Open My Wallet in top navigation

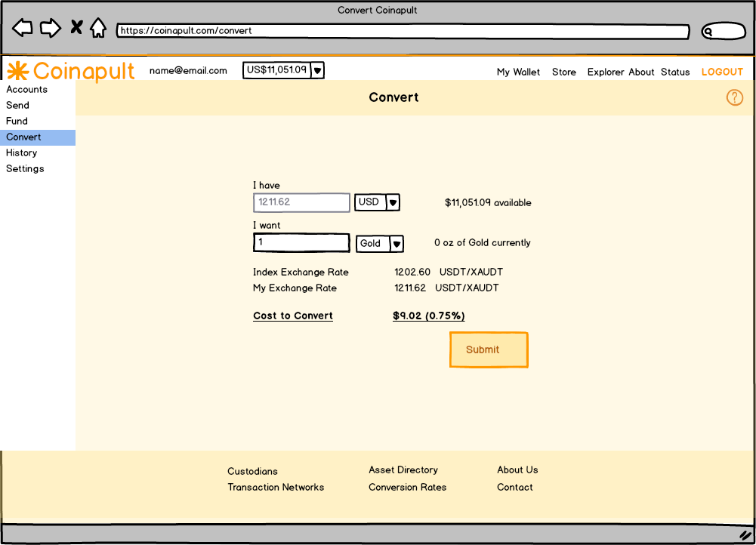tap(518, 72)
